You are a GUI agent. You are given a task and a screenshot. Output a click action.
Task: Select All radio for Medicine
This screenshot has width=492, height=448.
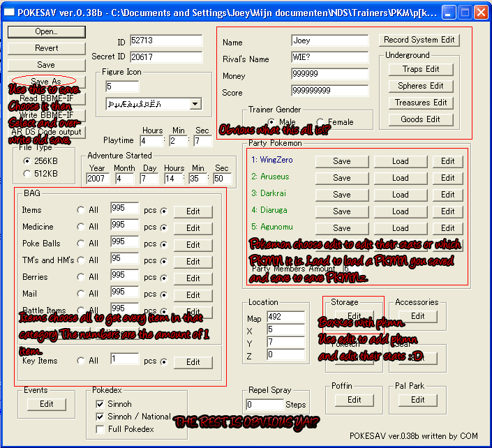point(81,227)
